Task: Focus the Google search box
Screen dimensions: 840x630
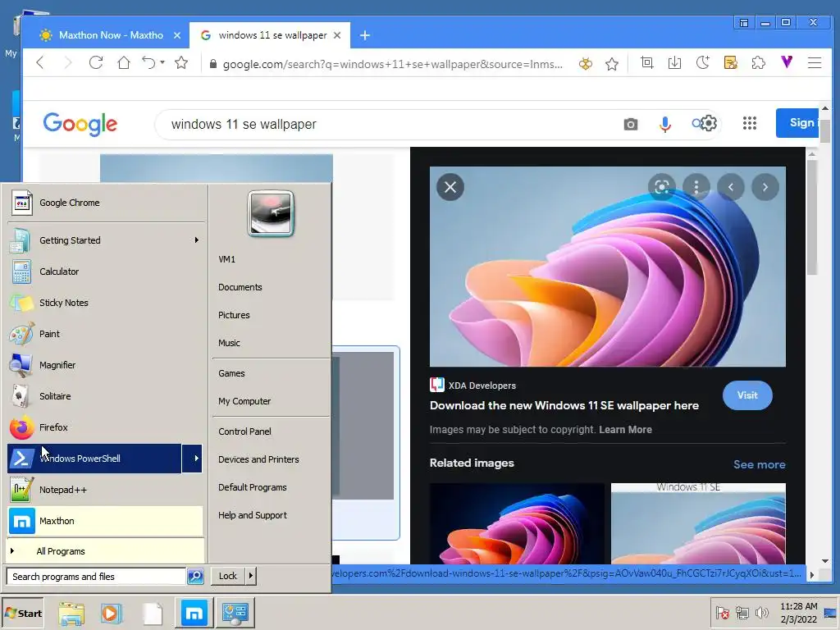Action: [391, 125]
